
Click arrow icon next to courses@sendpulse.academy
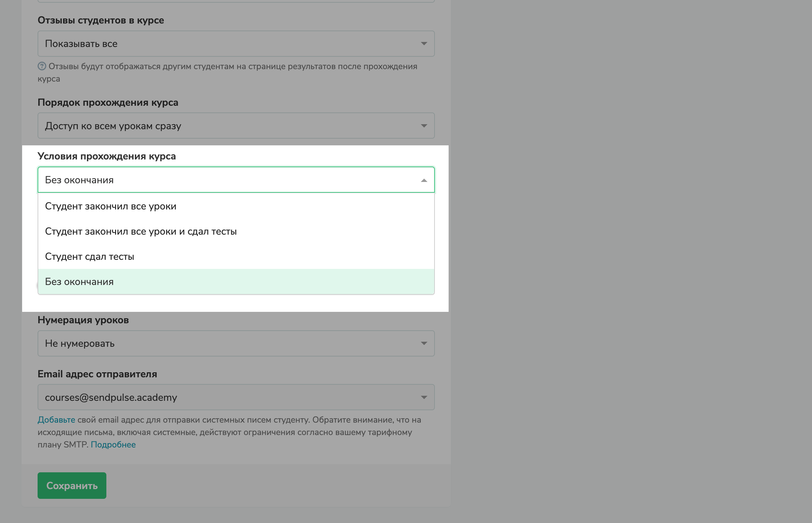pyautogui.click(x=424, y=397)
